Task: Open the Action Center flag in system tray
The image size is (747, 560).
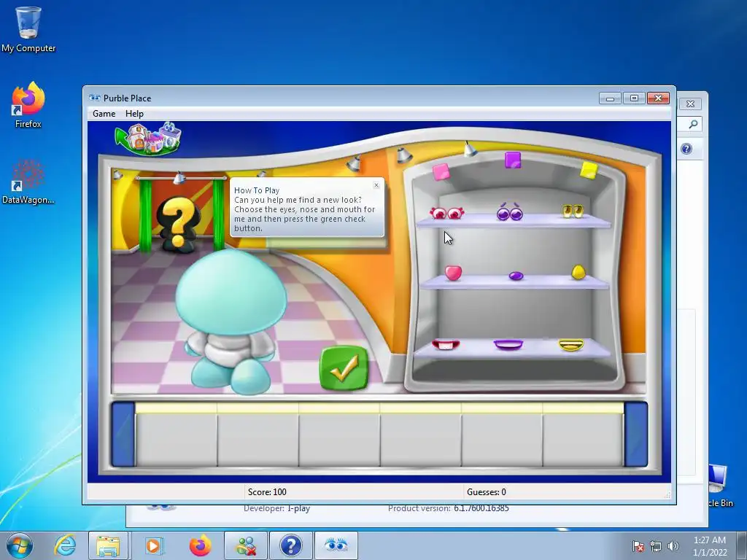Action: tap(638, 546)
